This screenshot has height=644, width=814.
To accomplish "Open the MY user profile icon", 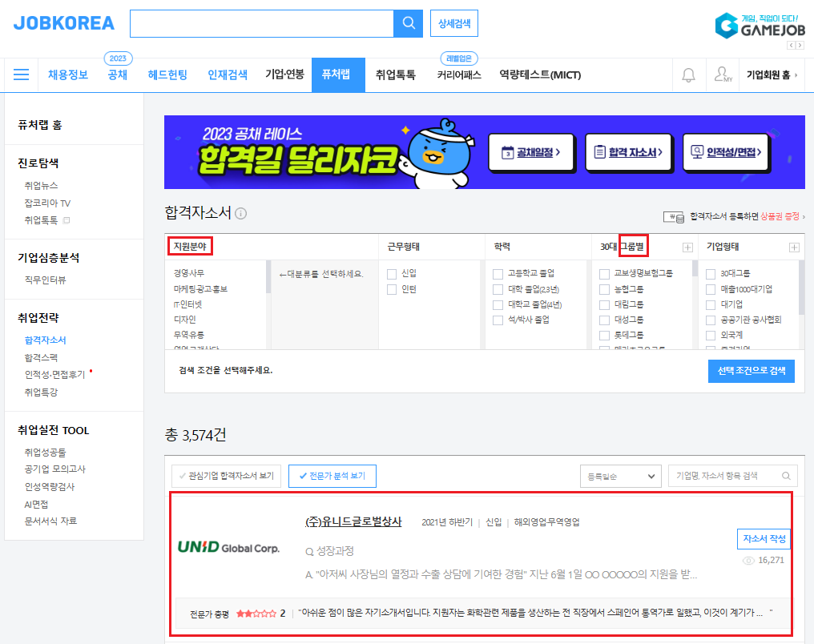I will click(723, 74).
